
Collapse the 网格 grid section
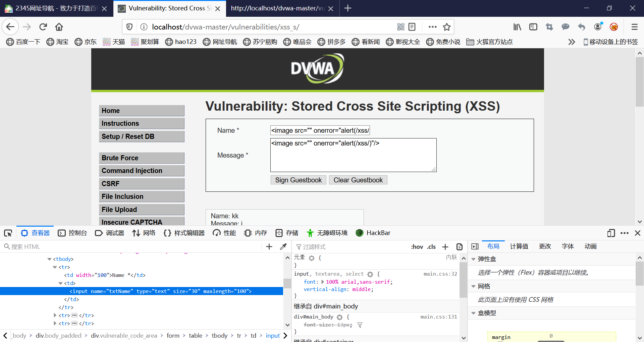pyautogui.click(x=473, y=286)
